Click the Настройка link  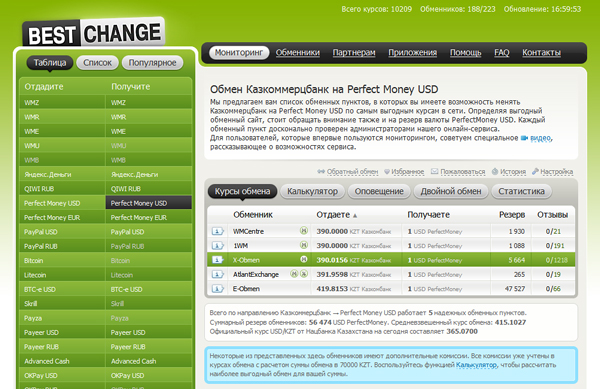click(x=556, y=172)
